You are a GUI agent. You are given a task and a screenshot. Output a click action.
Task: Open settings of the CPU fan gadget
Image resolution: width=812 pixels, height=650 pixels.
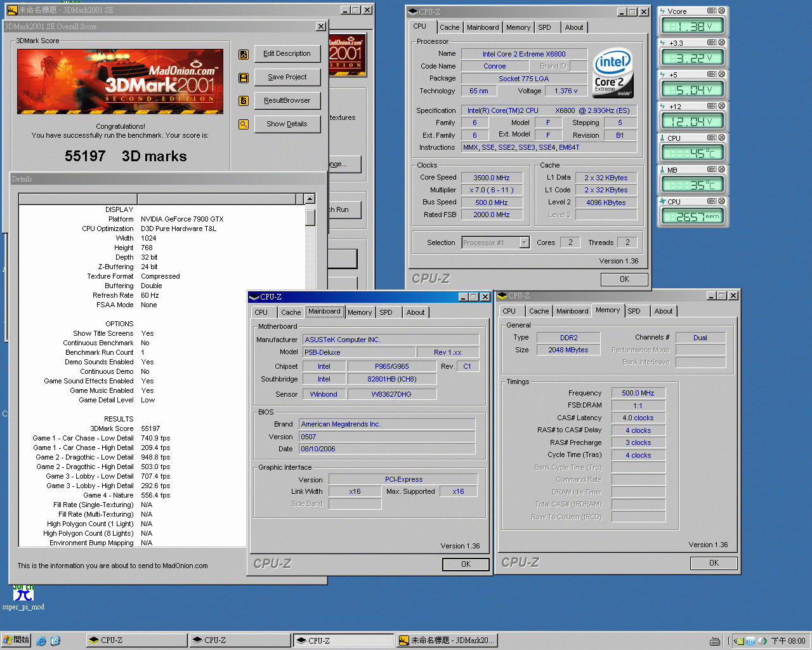pyautogui.click(x=712, y=201)
